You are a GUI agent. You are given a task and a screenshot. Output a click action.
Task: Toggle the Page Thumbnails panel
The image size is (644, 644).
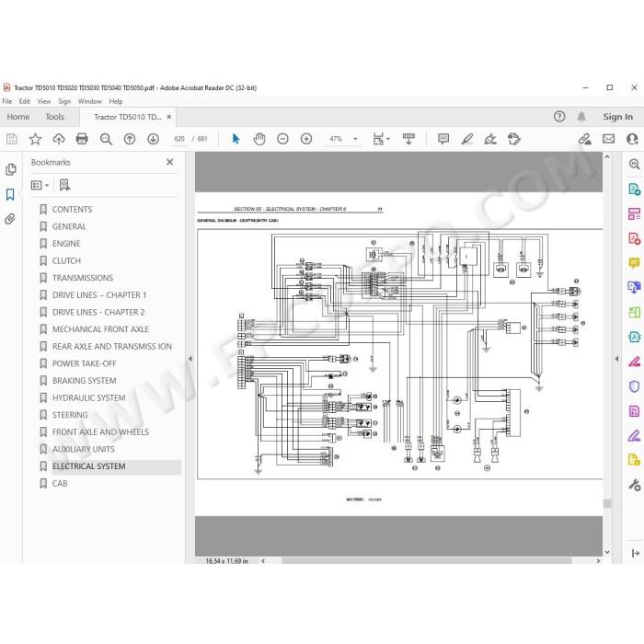pyautogui.click(x=11, y=169)
